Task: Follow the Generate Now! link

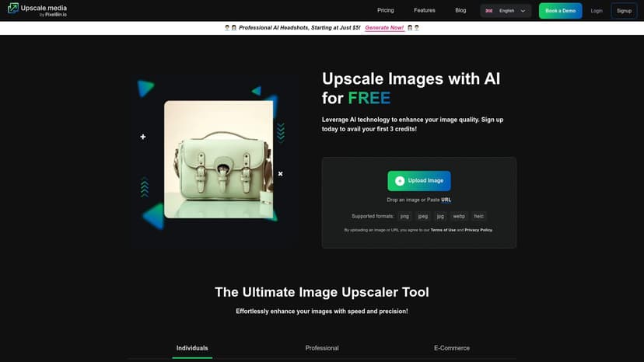Action: [x=384, y=28]
